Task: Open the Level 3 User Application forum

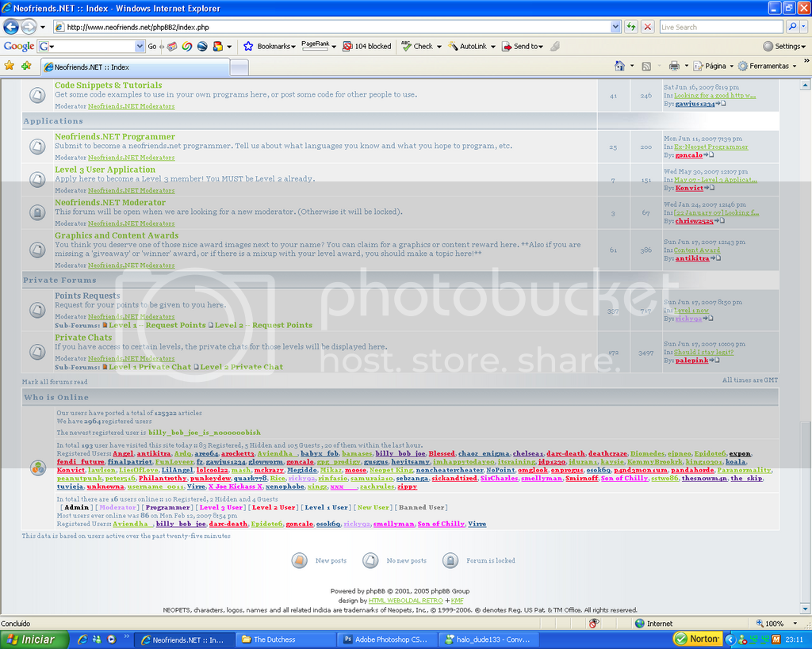Action: click(105, 170)
